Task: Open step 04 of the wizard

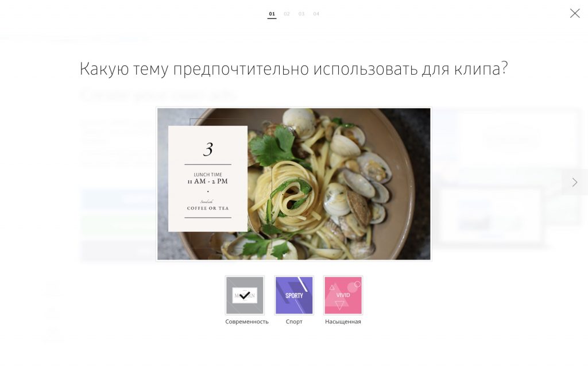Action: (316, 14)
